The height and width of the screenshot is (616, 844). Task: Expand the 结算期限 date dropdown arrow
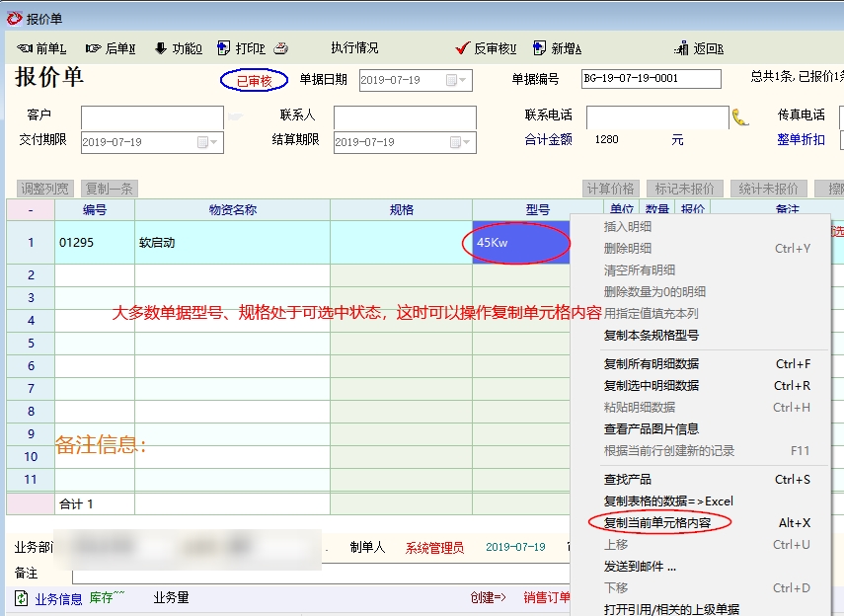pyautogui.click(x=468, y=142)
